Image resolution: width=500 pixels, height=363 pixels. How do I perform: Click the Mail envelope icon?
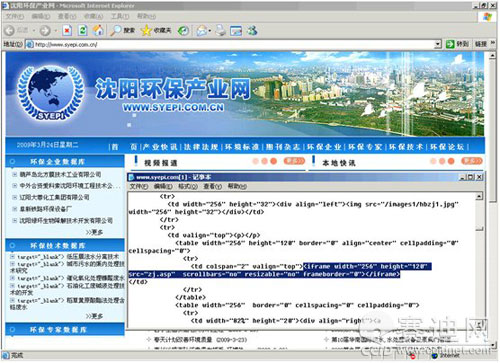[x=201, y=31]
